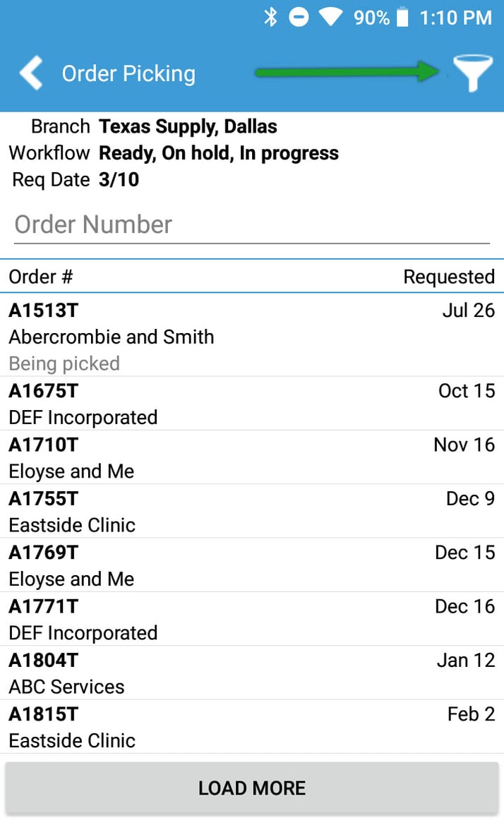This screenshot has width=504, height=825.
Task: Tap the Requested column header
Action: (x=448, y=277)
